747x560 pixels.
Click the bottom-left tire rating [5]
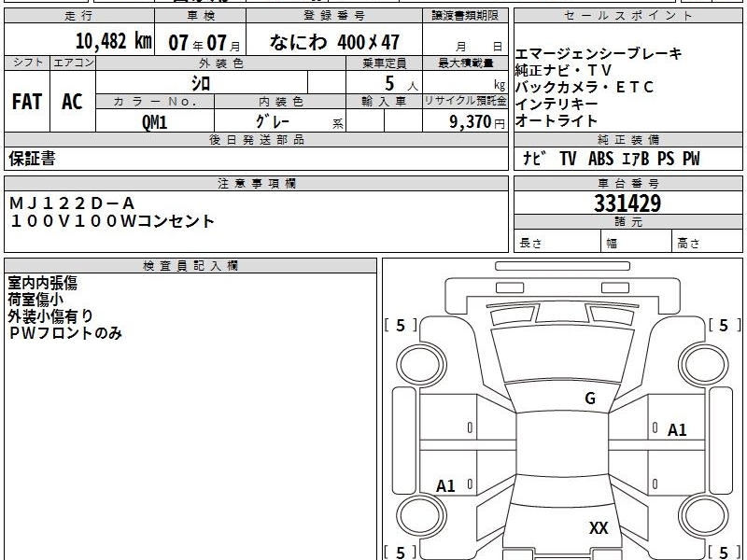point(401,552)
